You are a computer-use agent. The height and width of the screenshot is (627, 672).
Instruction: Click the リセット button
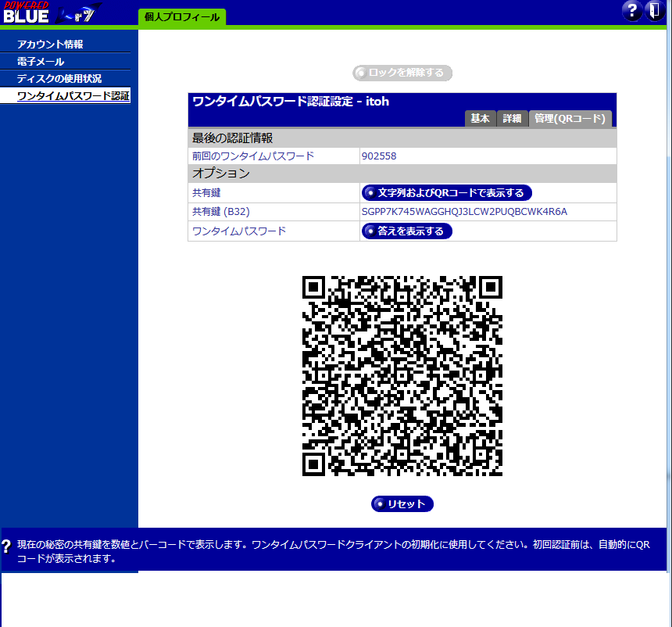402,504
